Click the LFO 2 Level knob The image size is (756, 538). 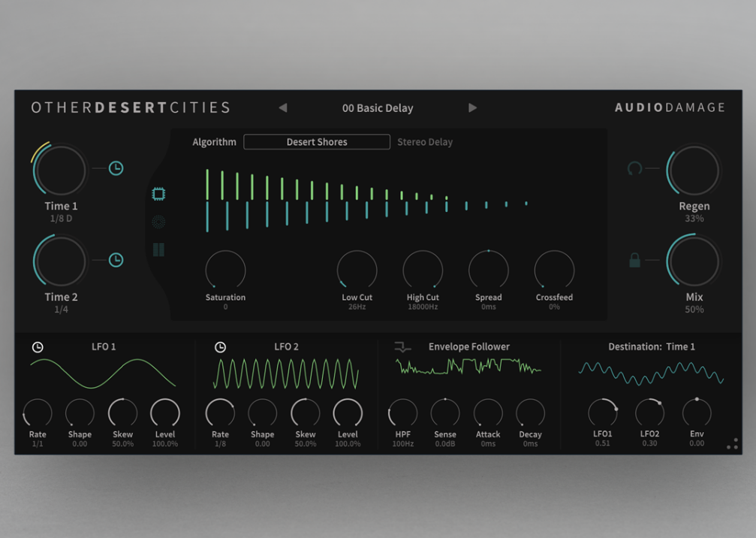348,413
